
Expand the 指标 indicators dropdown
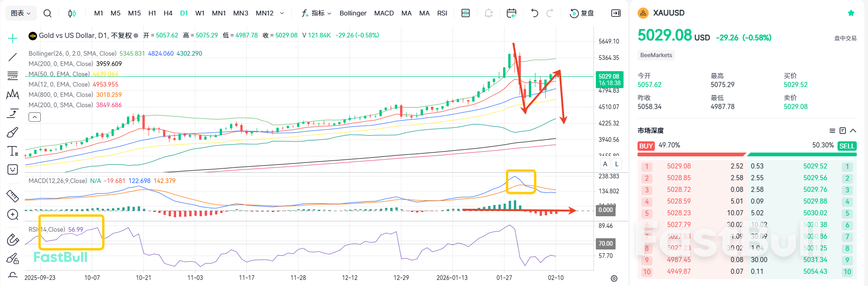click(x=317, y=13)
